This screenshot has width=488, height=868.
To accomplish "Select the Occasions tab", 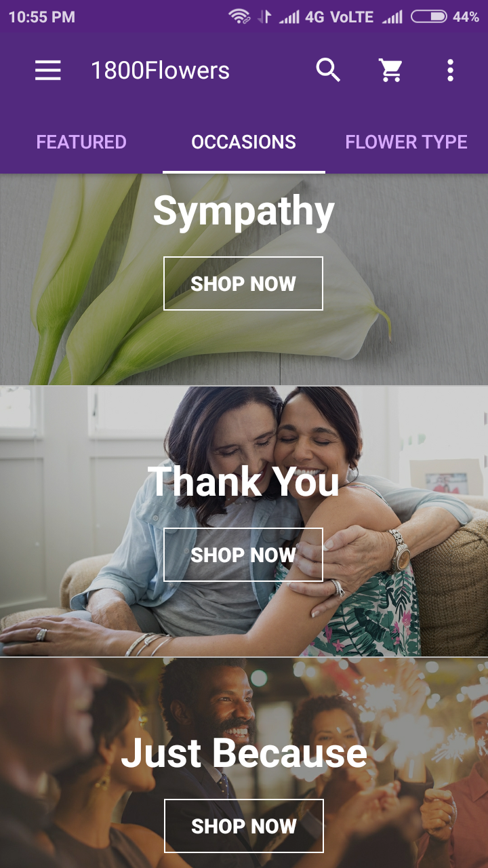I will [x=244, y=142].
